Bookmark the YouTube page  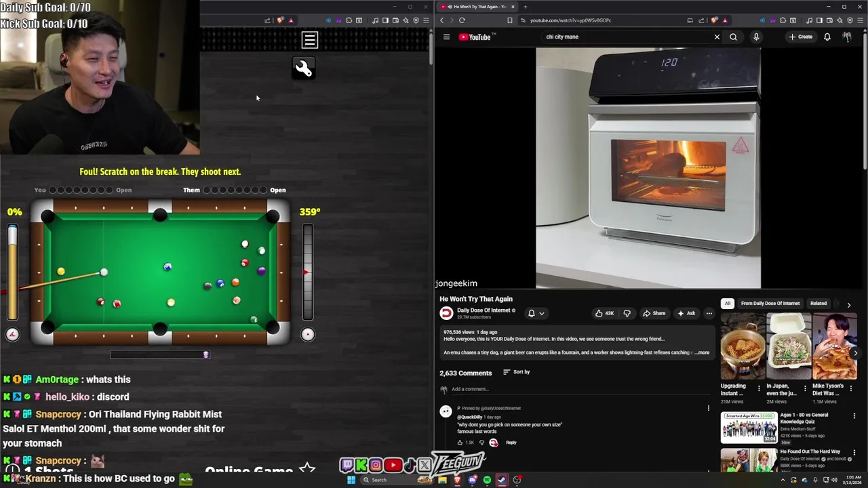click(510, 20)
